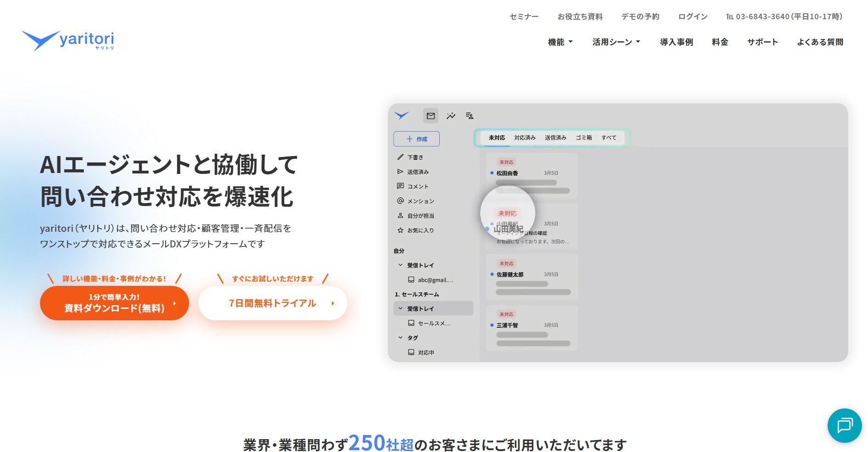Image resolution: width=868 pixels, height=452 pixels.
Task: Select the 送信済み tab in the demo
Action: pyautogui.click(x=555, y=138)
